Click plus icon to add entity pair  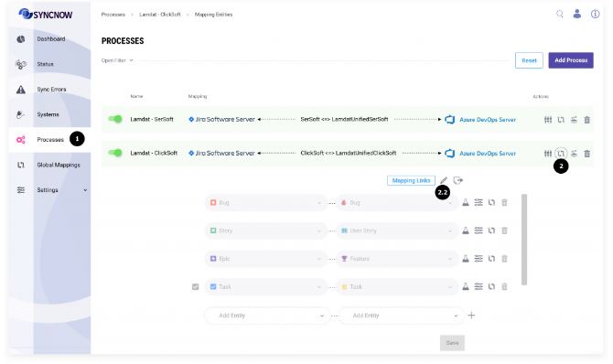471,316
